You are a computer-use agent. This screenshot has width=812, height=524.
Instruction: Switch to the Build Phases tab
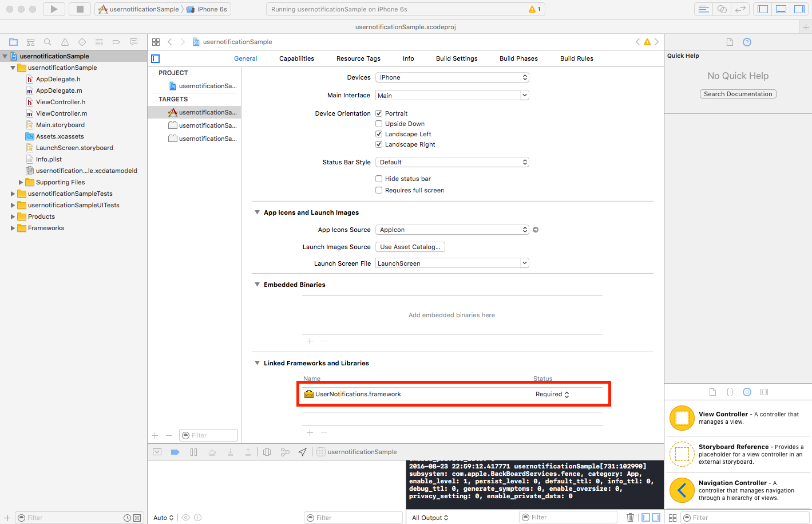coord(518,58)
